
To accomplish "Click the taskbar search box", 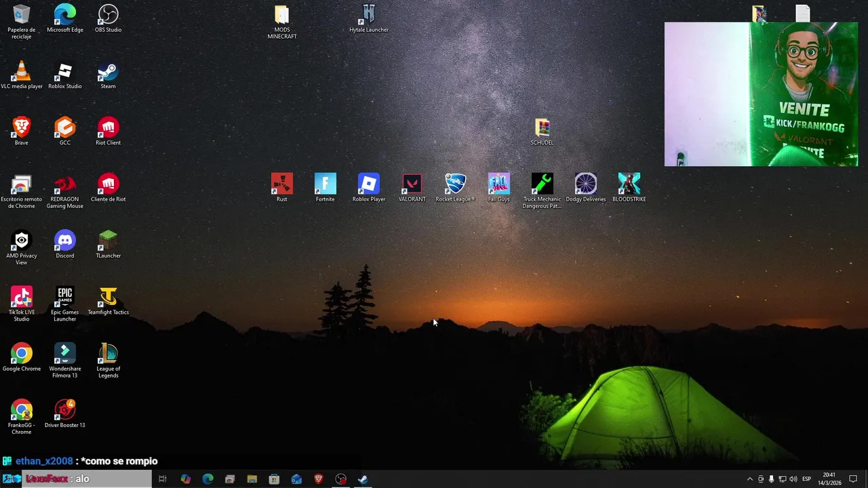I will click(x=87, y=479).
